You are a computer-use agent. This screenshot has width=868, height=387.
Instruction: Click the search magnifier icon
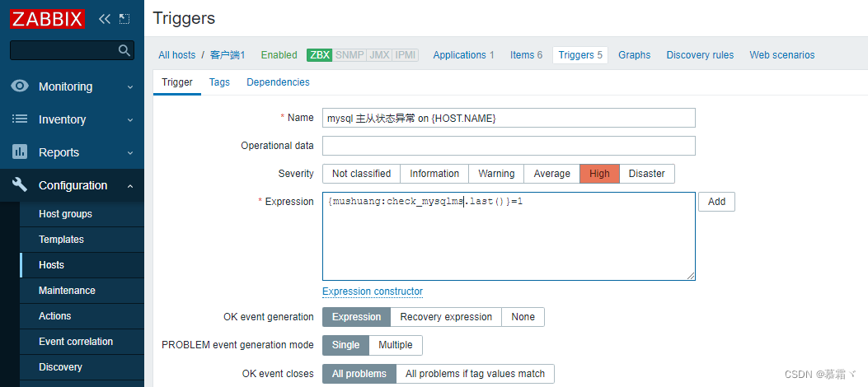124,50
